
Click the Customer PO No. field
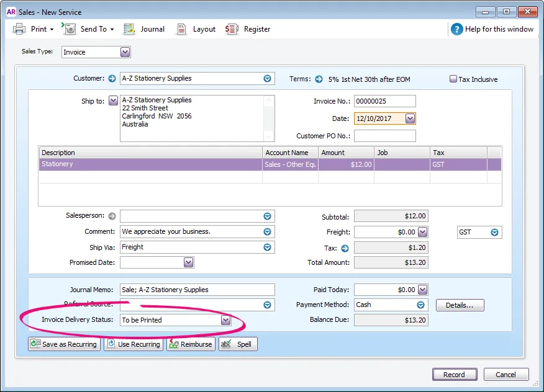tap(385, 136)
